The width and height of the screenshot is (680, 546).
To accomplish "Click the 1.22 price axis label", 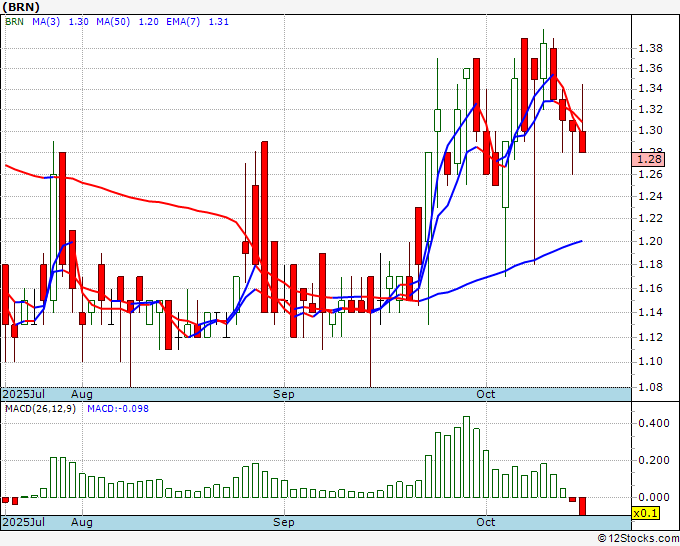I will tap(651, 219).
